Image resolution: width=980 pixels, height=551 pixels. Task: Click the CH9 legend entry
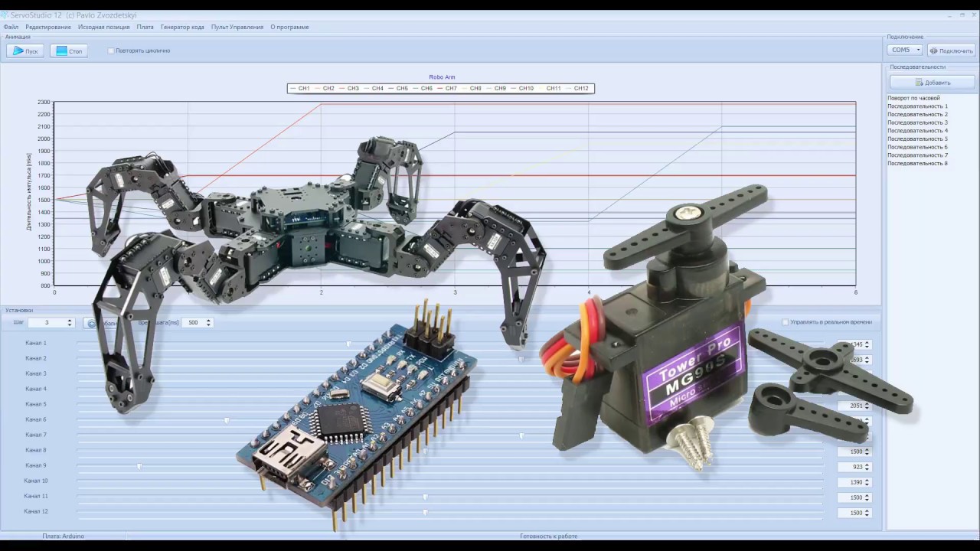(x=495, y=89)
